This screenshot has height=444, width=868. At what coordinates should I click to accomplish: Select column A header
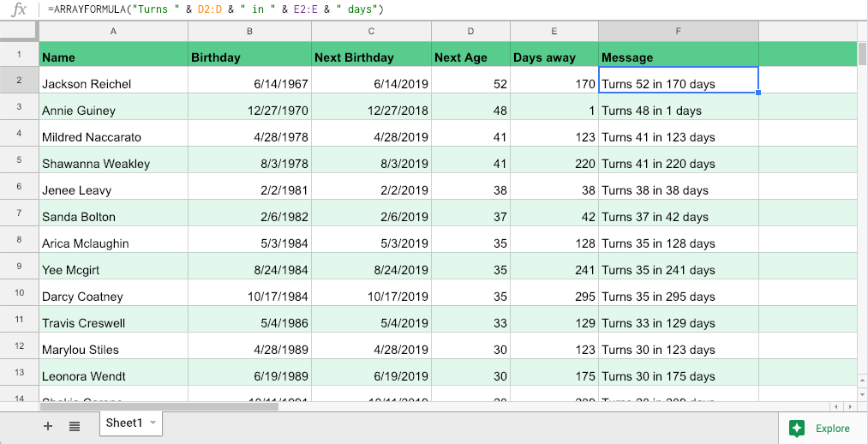(x=113, y=32)
